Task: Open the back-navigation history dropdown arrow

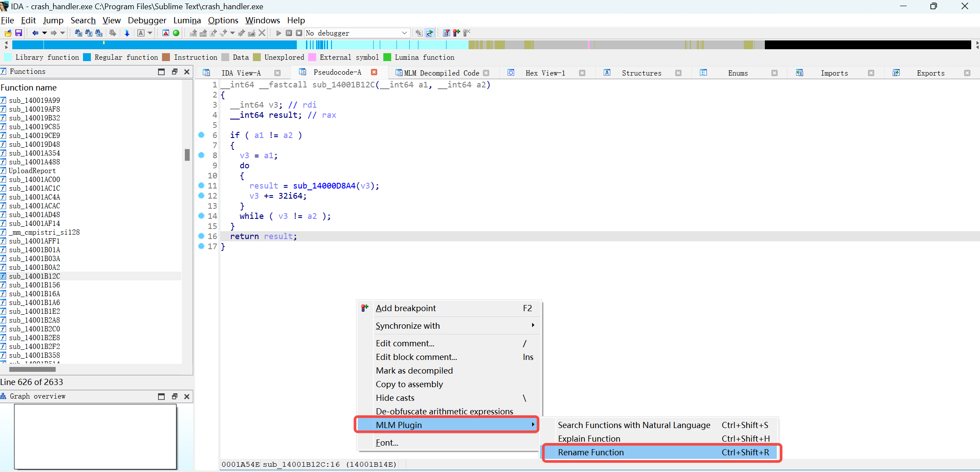Action: 44,33
